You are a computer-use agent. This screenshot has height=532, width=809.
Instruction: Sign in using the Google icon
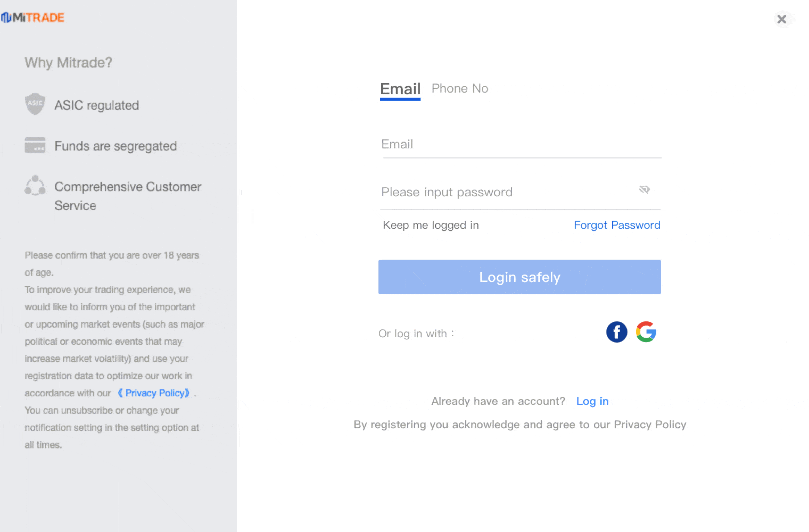tap(646, 332)
